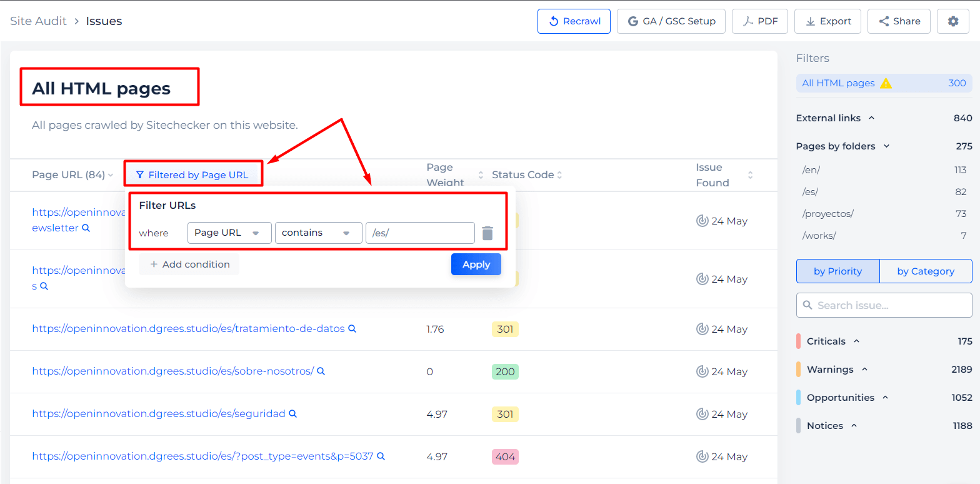Collapse the Criticals group
Image resolution: width=980 pixels, height=484 pixels.
(x=857, y=341)
